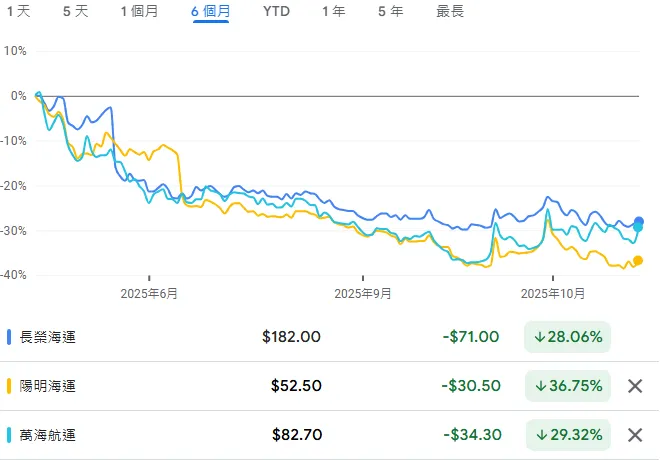662x460 pixels.
Task: Click the ↓36.75% change badge
Action: pyautogui.click(x=567, y=386)
